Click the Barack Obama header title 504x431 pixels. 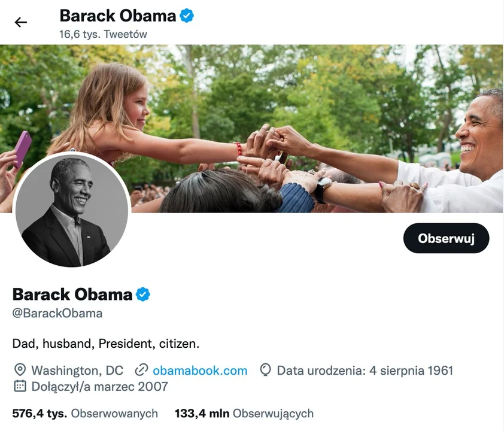118,16
